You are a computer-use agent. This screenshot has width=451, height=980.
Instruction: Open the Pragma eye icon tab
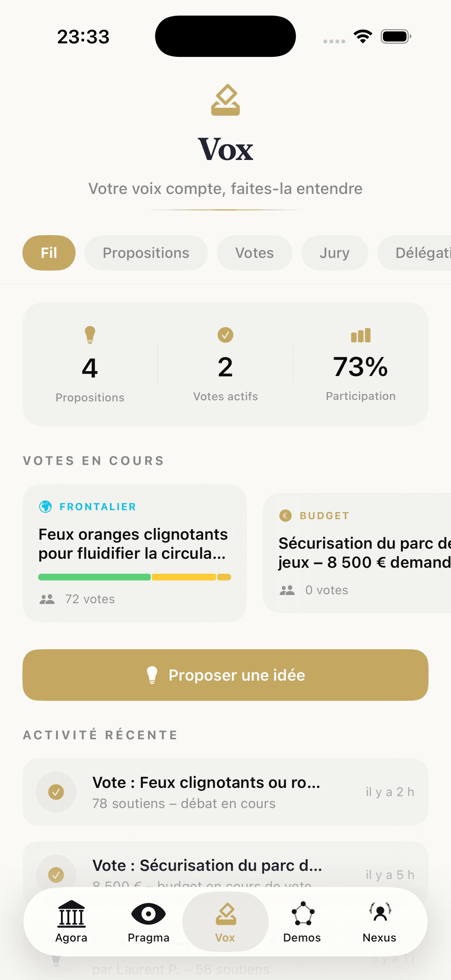coord(148,921)
